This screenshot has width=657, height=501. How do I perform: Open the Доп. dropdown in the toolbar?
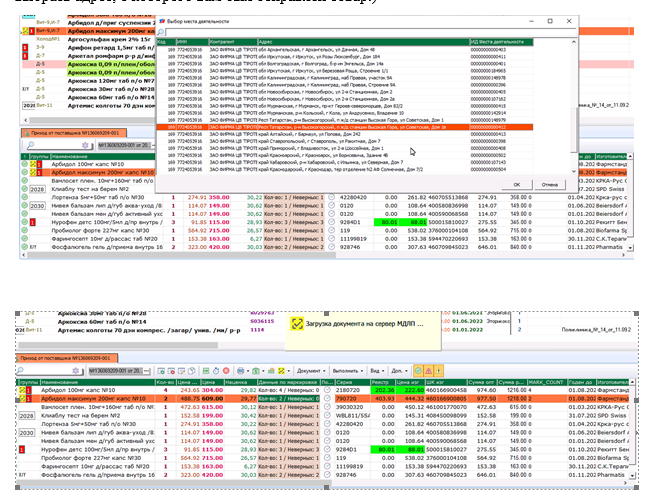click(x=396, y=373)
